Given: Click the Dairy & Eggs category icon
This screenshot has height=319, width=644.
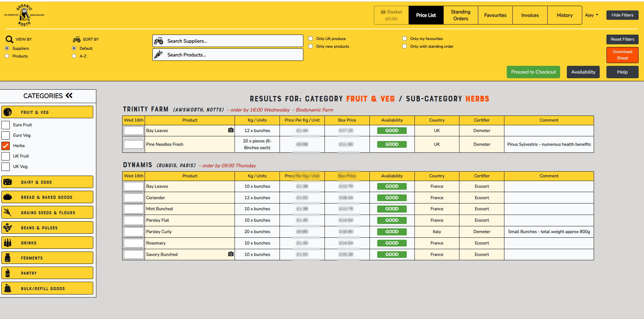Looking at the screenshot, I should [x=8, y=182].
